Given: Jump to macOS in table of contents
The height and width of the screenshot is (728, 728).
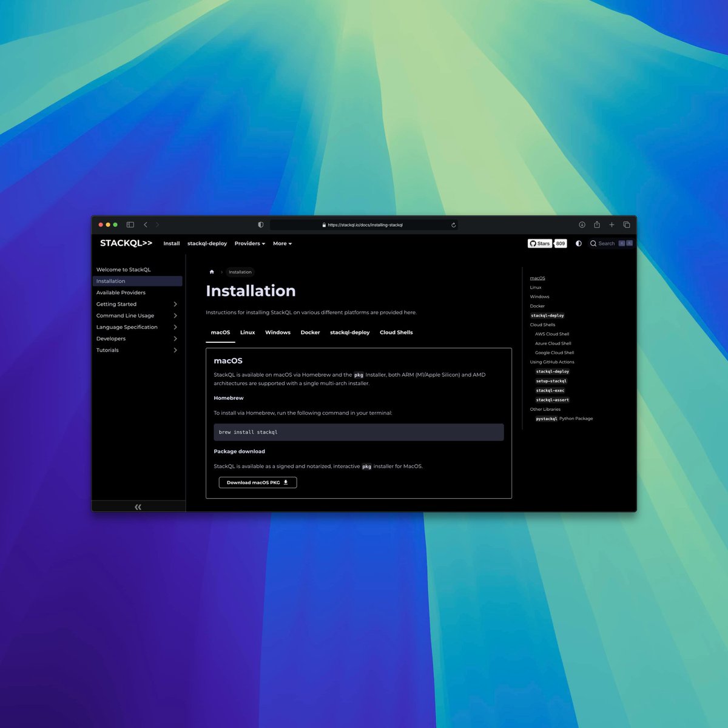Looking at the screenshot, I should click(538, 278).
